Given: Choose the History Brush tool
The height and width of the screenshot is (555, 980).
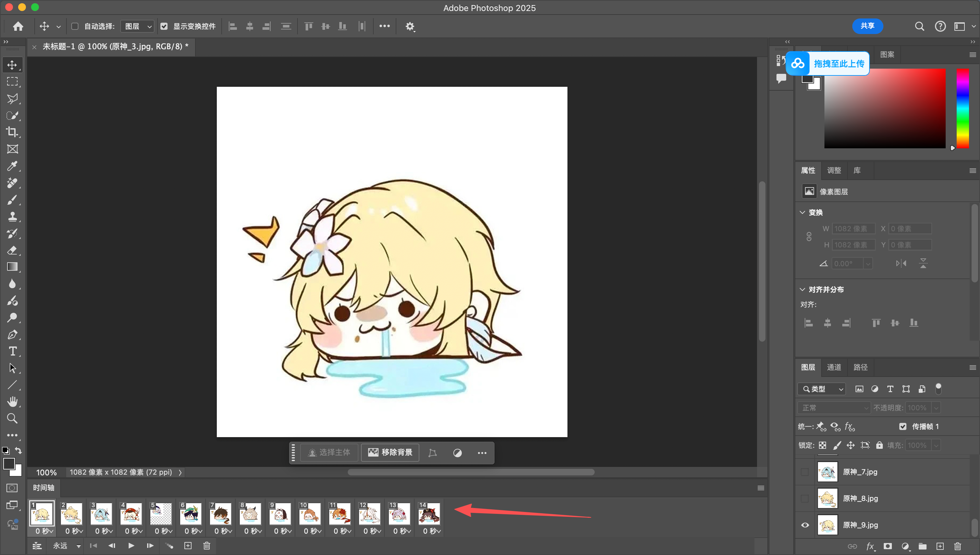Looking at the screenshot, I should [x=12, y=233].
